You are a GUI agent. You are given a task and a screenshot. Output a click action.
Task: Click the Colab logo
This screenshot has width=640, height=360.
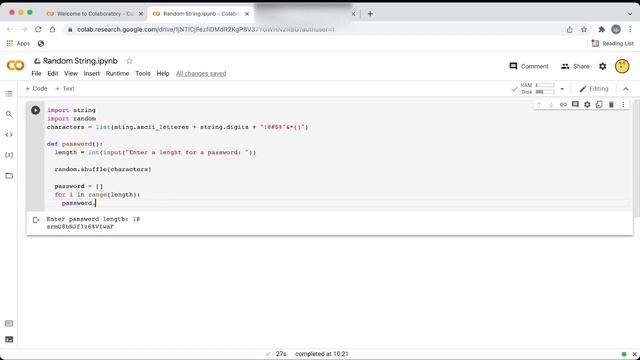(x=16, y=65)
